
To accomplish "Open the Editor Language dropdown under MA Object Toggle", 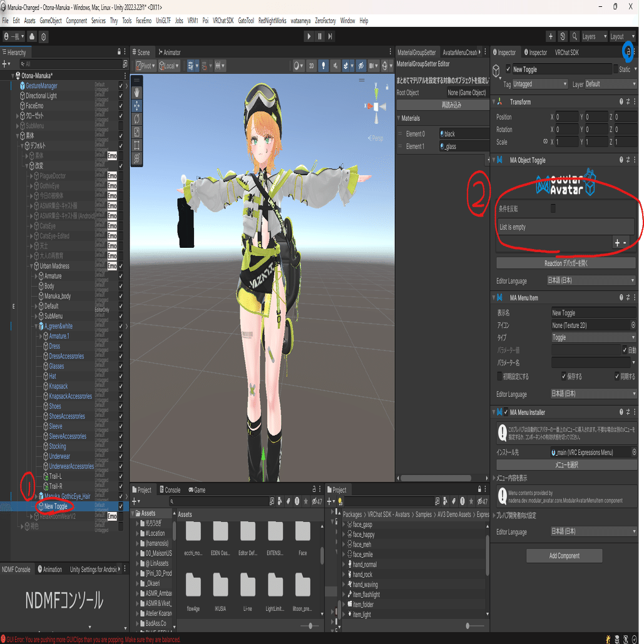I will [591, 280].
